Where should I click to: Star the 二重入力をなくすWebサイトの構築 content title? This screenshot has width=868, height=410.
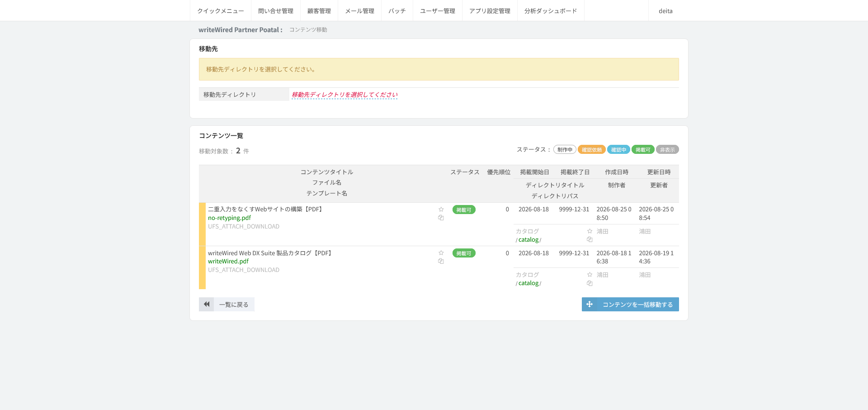441,209
